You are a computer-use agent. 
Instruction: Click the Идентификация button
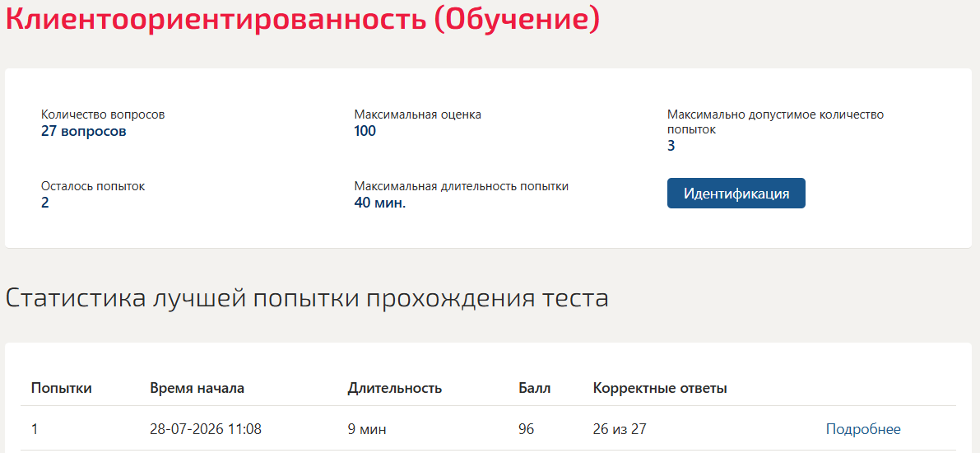coord(736,194)
